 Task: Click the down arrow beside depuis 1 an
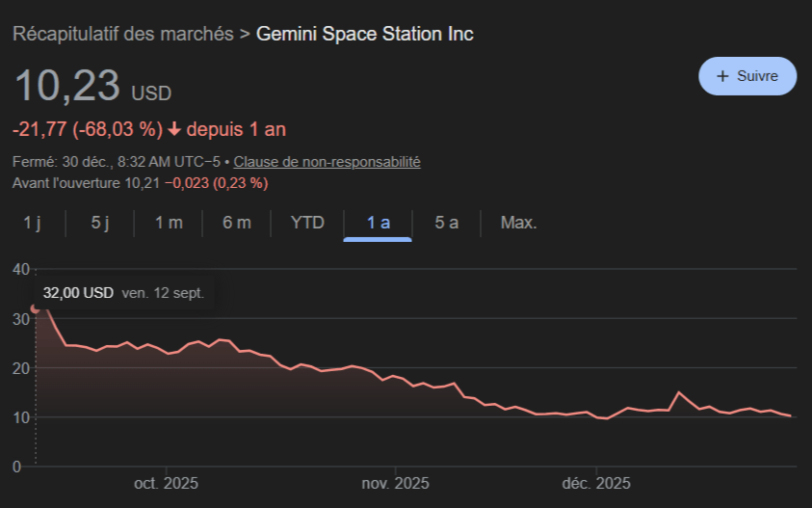(x=174, y=129)
